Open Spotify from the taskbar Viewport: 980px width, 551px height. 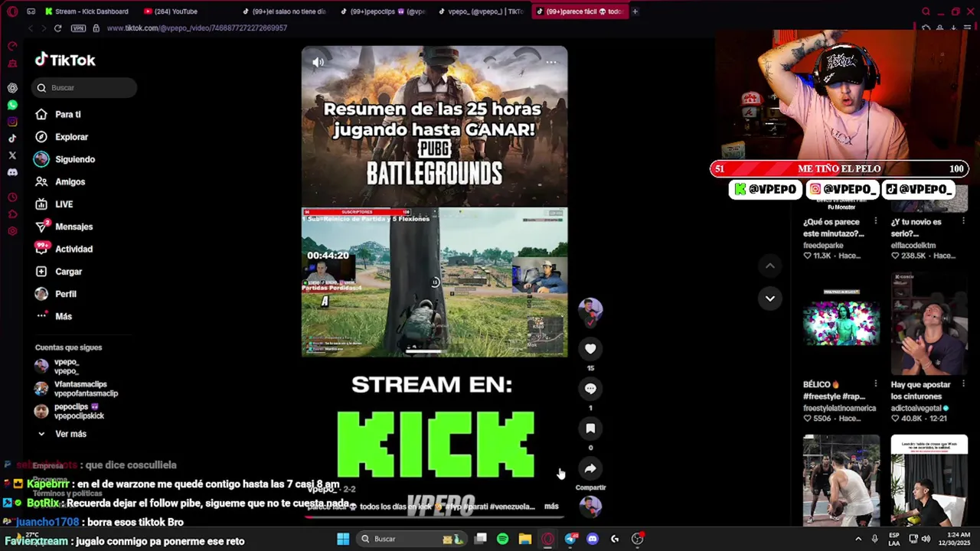pyautogui.click(x=503, y=539)
